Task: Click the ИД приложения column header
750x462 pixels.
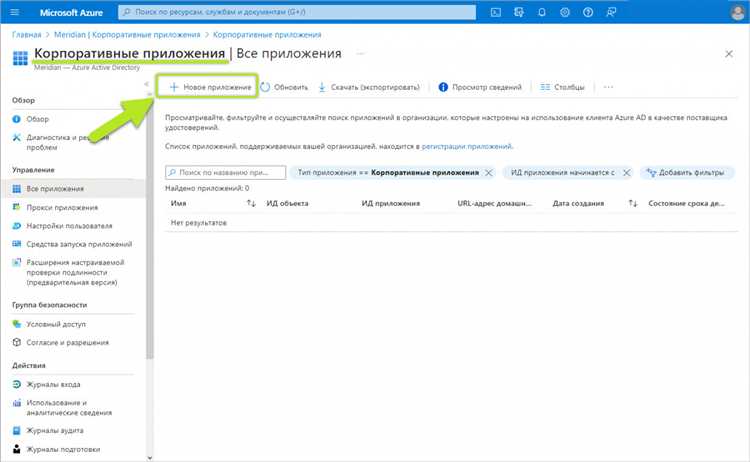Action: click(390, 203)
